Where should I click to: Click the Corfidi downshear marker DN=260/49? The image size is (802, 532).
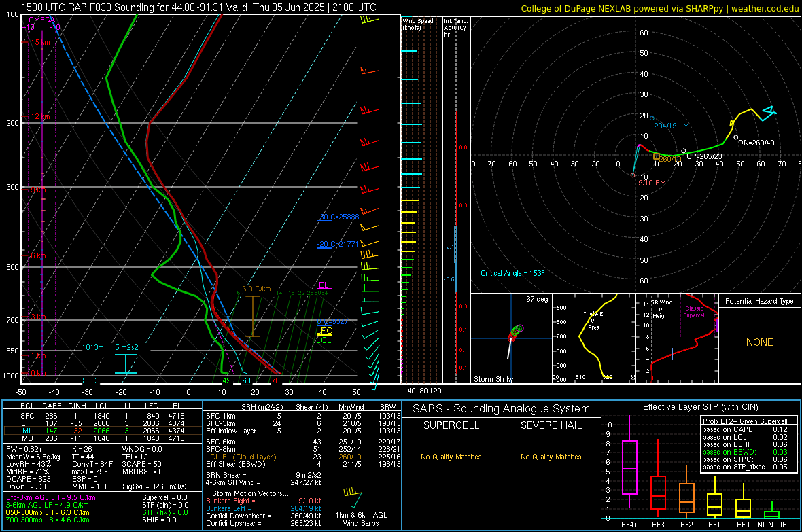(x=736, y=137)
